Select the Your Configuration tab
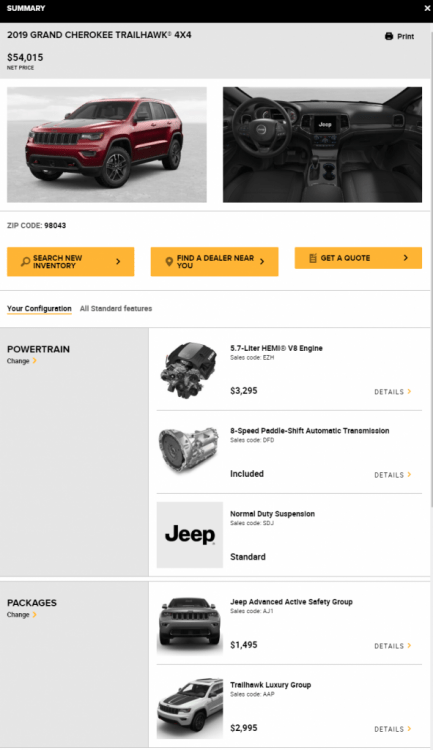This screenshot has height=750, width=433. [39, 309]
